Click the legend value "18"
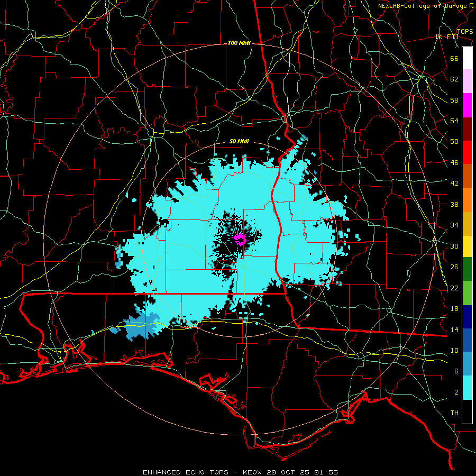This screenshot has height=476, width=476. [x=454, y=309]
